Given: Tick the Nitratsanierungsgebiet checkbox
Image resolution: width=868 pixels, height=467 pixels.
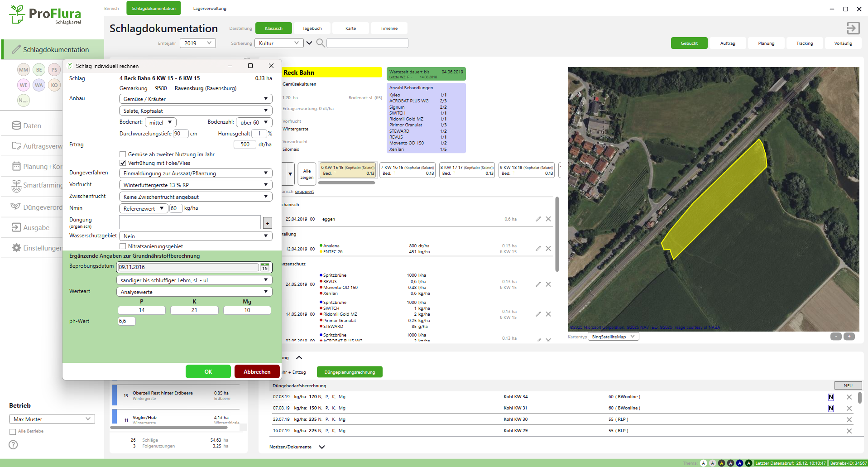Looking at the screenshot, I should [x=123, y=246].
